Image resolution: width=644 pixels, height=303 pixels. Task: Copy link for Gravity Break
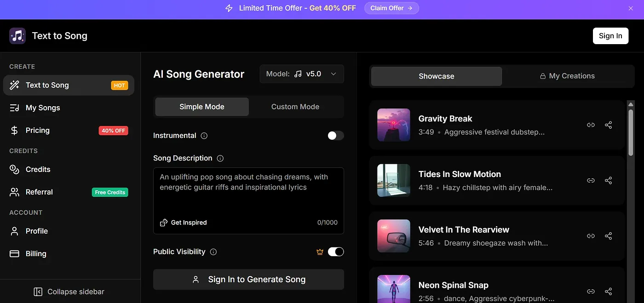591,125
